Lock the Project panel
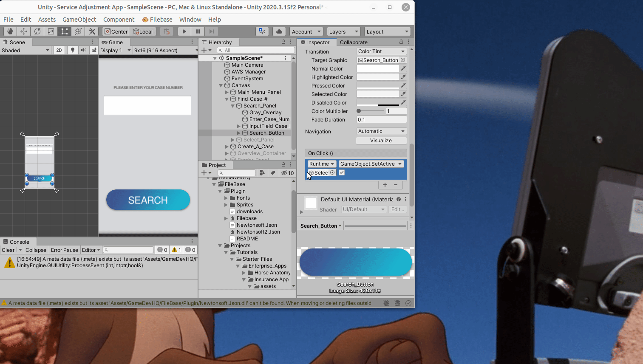Image resolution: width=643 pixels, height=364 pixels. pyautogui.click(x=283, y=164)
